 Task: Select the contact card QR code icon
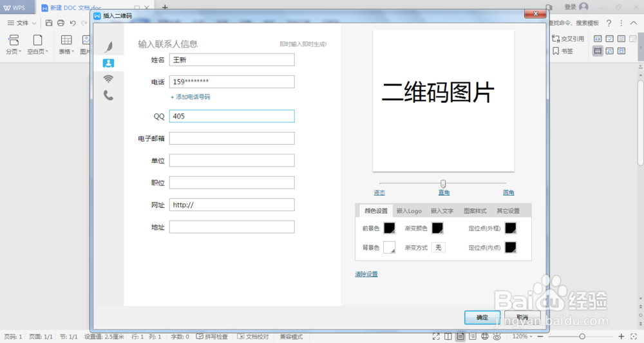click(108, 63)
